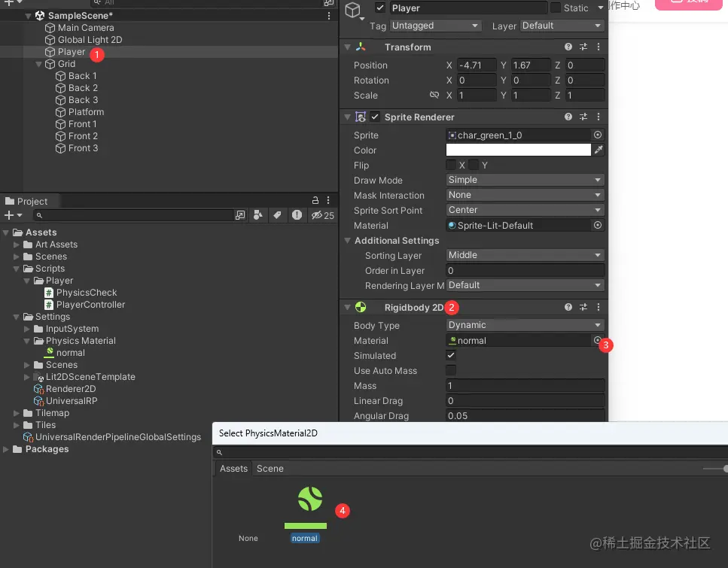Toggle hidden packages count icon 25
728x568 pixels.
323,215
